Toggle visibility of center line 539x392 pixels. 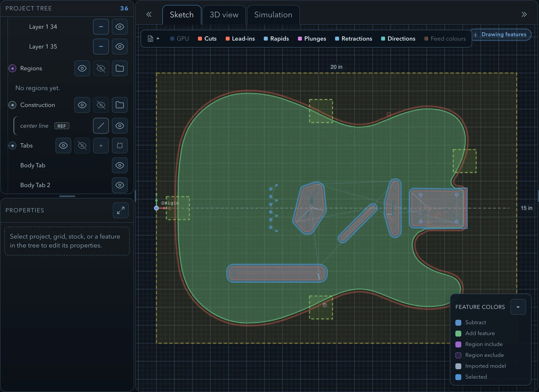(120, 126)
